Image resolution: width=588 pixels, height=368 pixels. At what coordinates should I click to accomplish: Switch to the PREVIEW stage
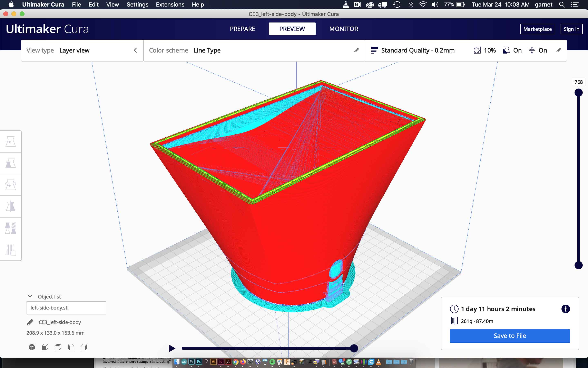(x=292, y=29)
